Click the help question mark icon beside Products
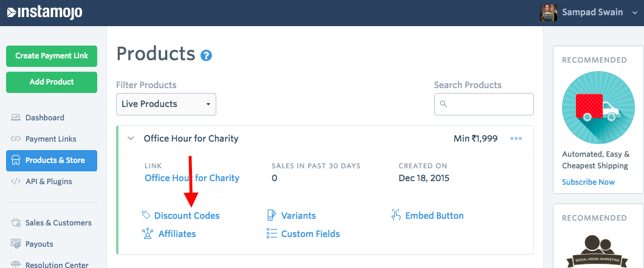 [x=207, y=56]
